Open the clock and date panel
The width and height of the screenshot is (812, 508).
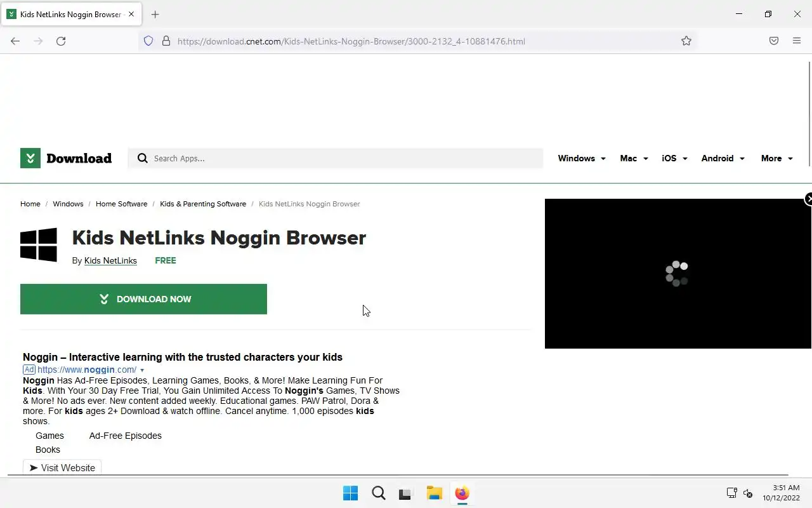(781, 493)
